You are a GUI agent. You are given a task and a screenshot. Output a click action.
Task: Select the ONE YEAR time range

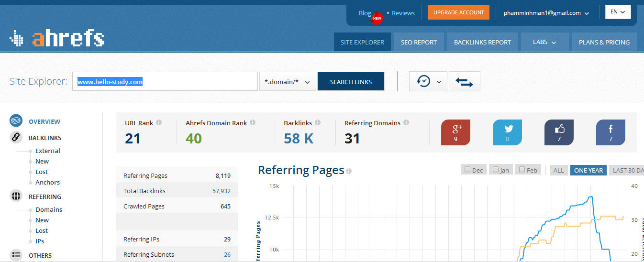588,170
